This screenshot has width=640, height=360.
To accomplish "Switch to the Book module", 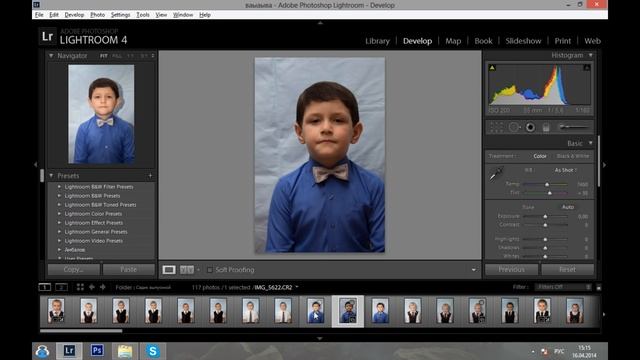I will [483, 41].
